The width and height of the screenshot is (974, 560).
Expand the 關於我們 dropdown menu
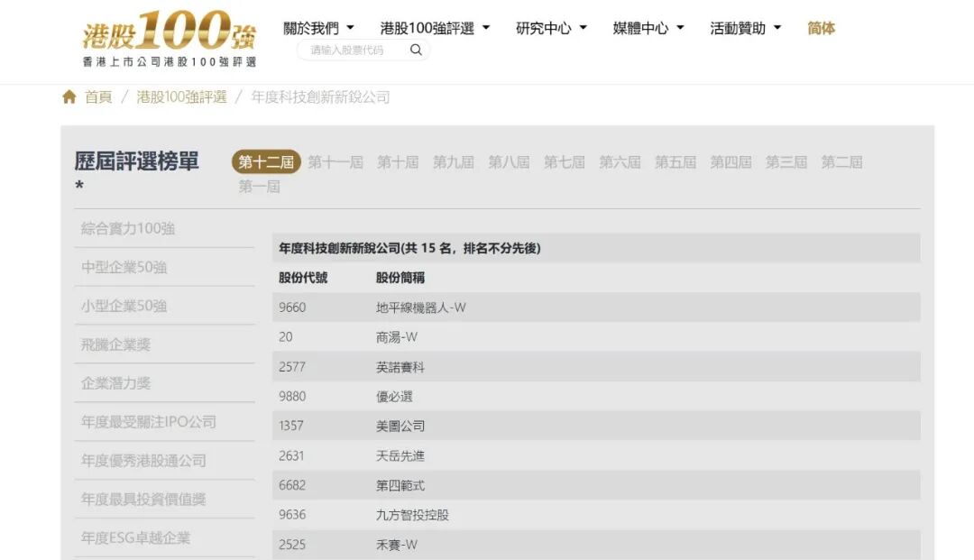318,28
